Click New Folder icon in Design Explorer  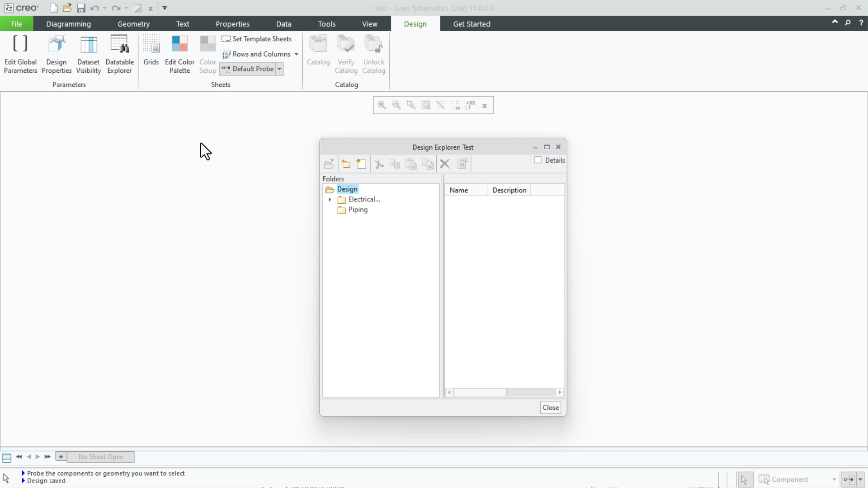[346, 164]
